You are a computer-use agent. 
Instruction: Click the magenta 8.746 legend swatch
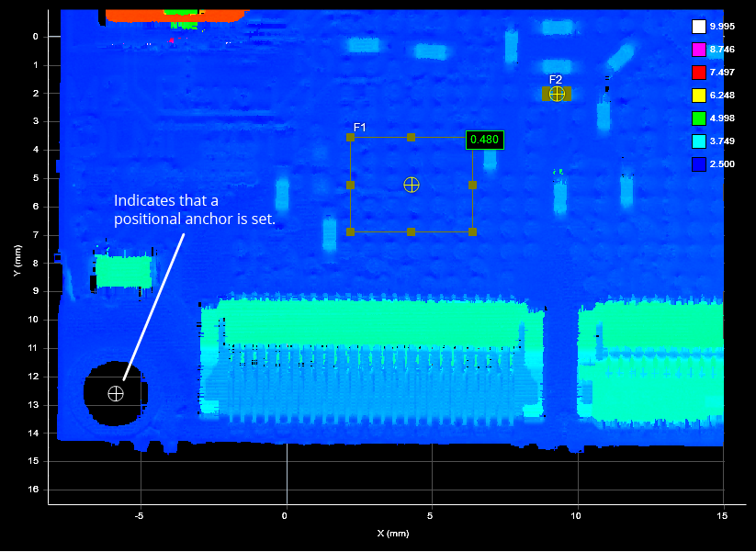(x=699, y=50)
